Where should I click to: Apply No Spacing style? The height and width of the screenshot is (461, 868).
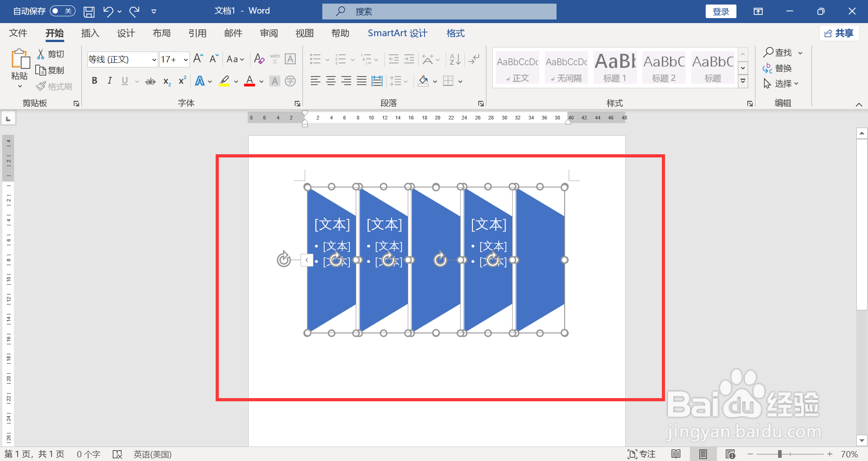pos(566,67)
